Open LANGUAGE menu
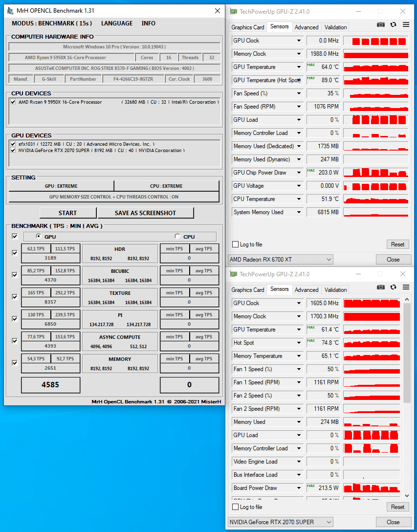 [x=117, y=23]
